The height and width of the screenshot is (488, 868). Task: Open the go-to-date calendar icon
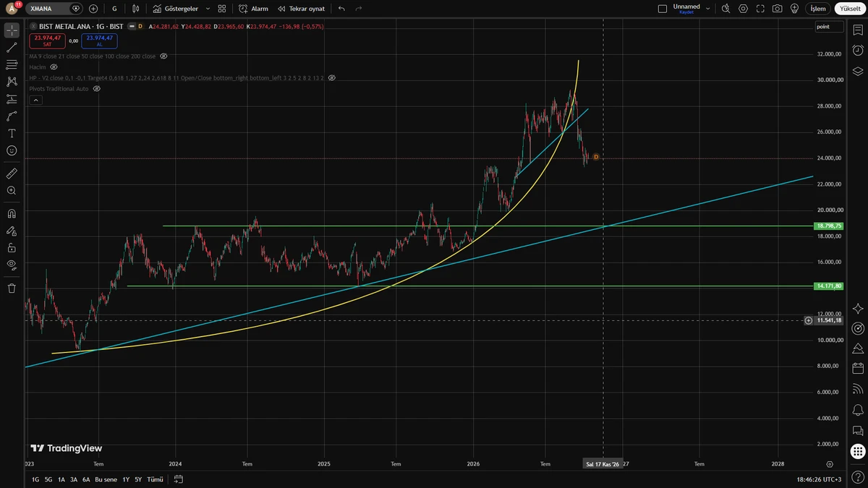point(179,479)
